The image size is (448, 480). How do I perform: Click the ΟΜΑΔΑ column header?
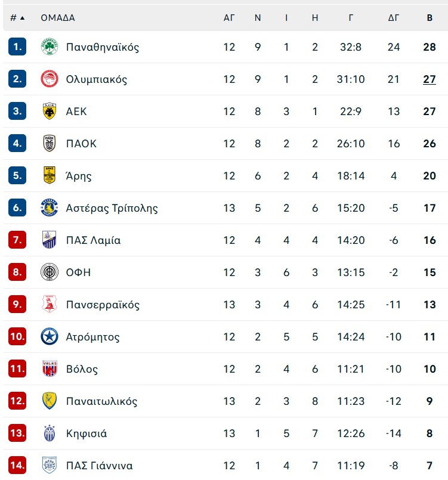(58, 18)
